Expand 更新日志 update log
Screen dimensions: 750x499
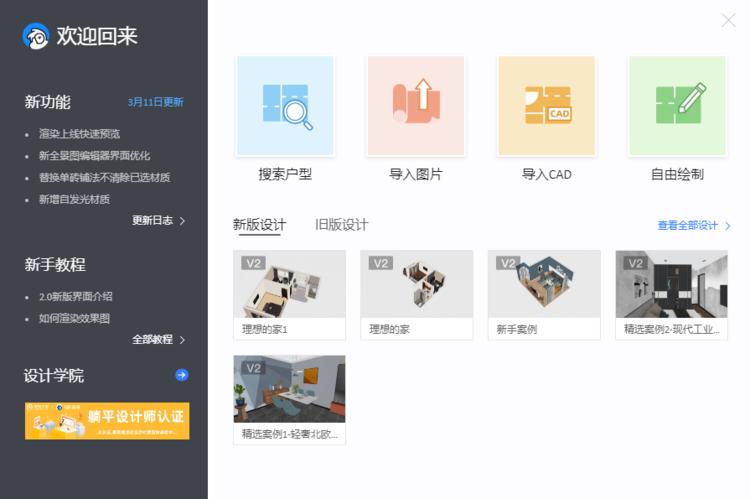click(158, 220)
